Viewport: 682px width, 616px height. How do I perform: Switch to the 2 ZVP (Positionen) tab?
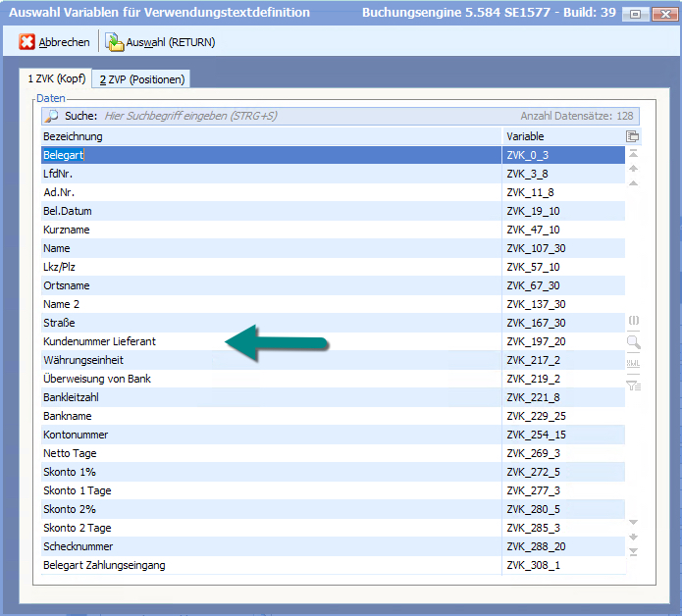(144, 79)
